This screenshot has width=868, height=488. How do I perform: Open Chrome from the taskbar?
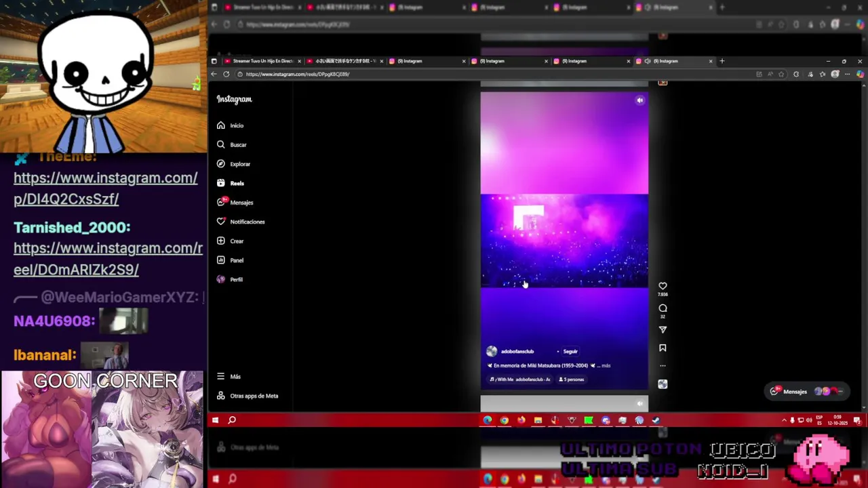(x=505, y=420)
